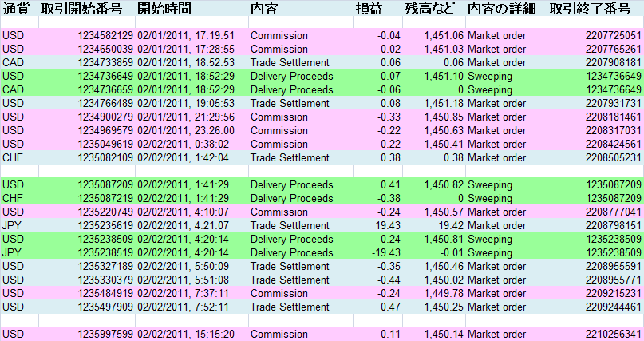Click the start number 1234733859 cell

tap(105, 63)
